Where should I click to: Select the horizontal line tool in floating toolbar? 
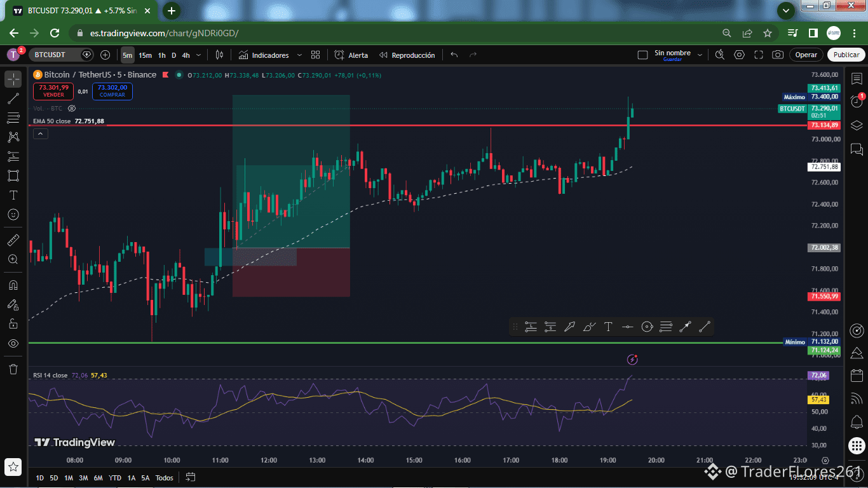[627, 327]
